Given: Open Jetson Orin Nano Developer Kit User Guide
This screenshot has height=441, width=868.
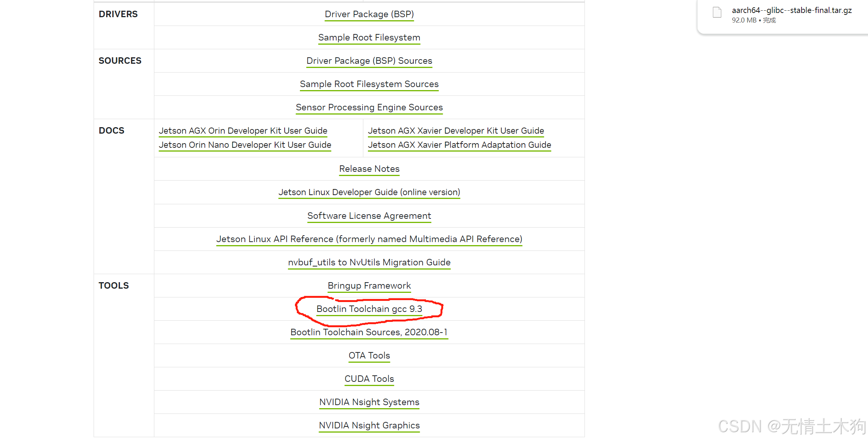Looking at the screenshot, I should pos(245,145).
